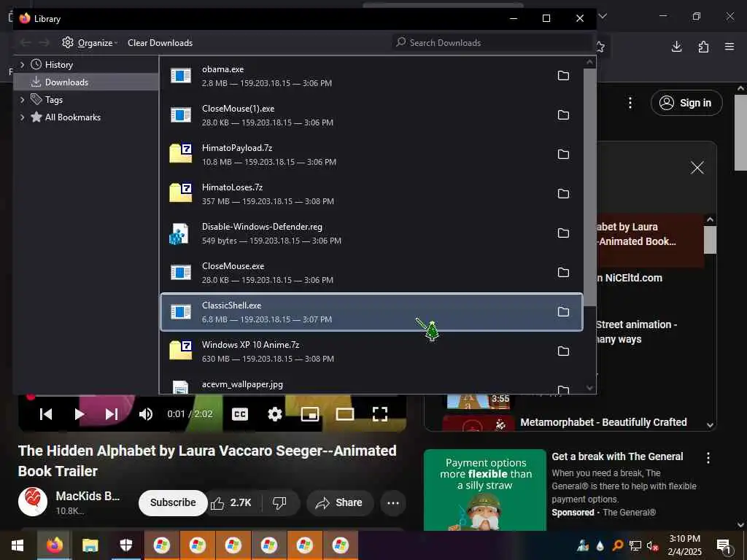
Task: Show HimatoLoses.7z in its folder
Action: pos(563,193)
